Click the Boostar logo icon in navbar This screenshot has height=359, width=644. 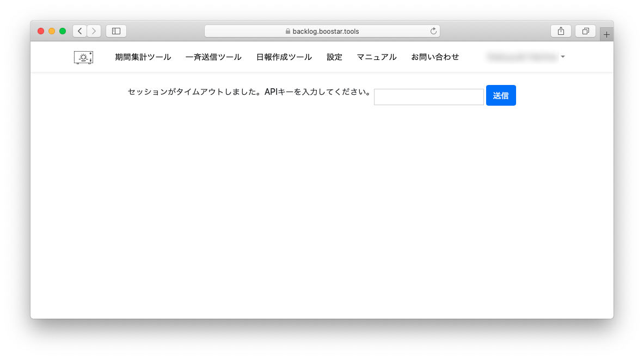83,57
